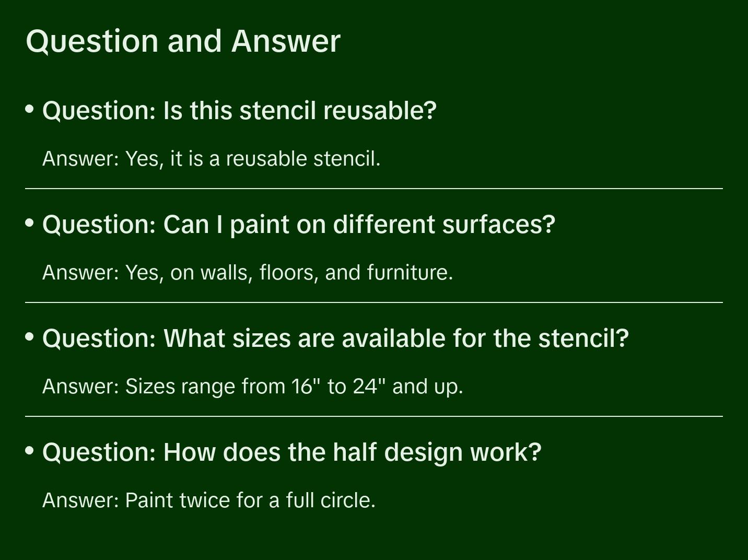Click the answer "Paint twice for a full circle."
The width and height of the screenshot is (748, 560).
(209, 500)
